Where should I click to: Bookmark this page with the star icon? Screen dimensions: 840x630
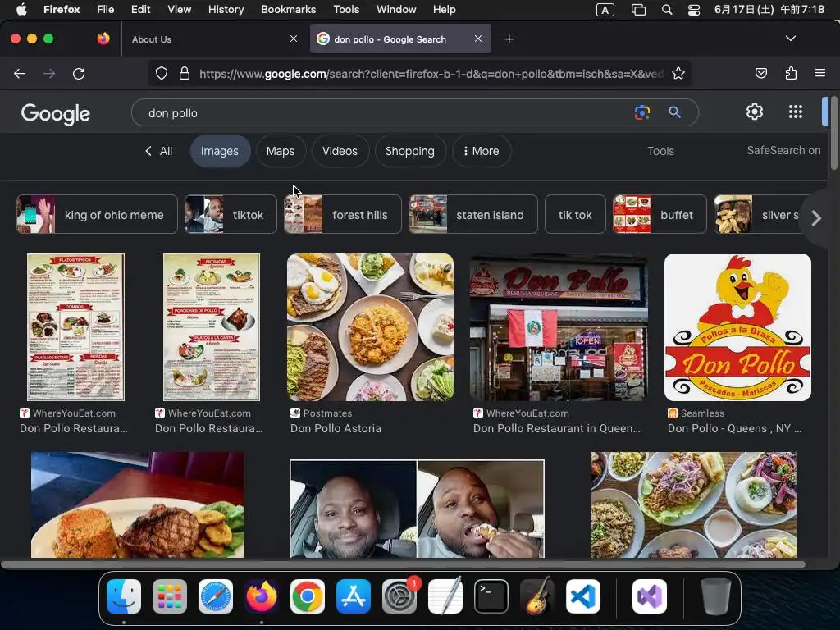[678, 73]
